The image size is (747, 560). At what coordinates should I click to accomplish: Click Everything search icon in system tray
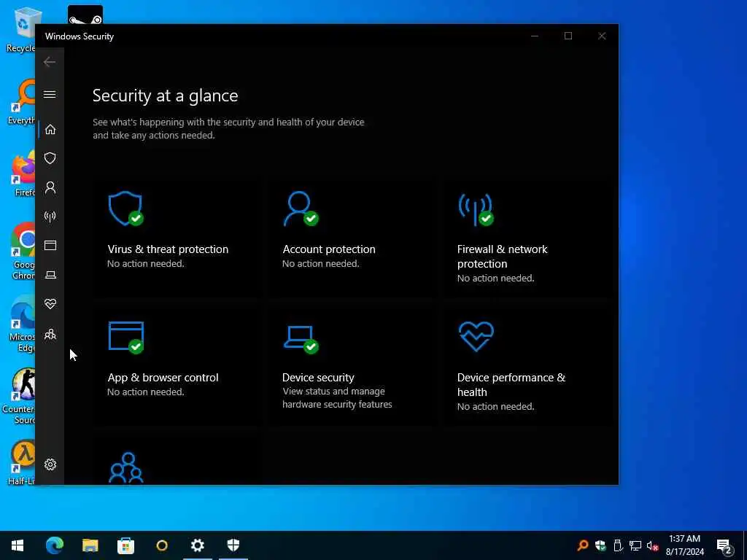[582, 545]
